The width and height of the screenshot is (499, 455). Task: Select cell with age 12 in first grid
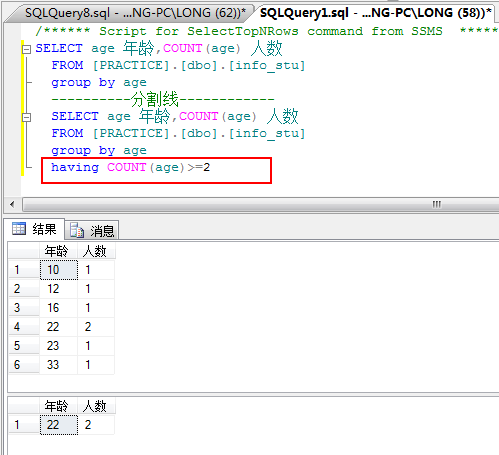(x=59, y=289)
